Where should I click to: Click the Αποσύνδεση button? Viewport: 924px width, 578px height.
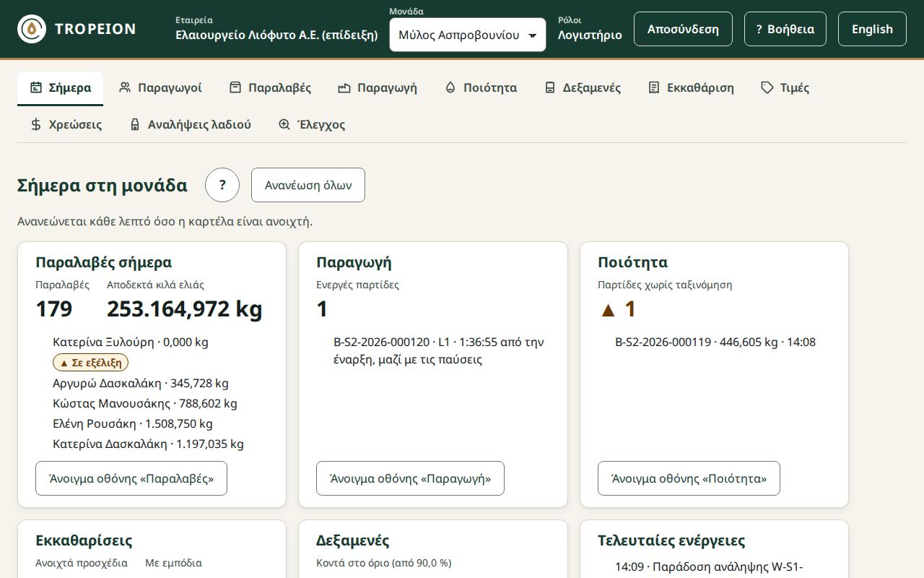683,29
